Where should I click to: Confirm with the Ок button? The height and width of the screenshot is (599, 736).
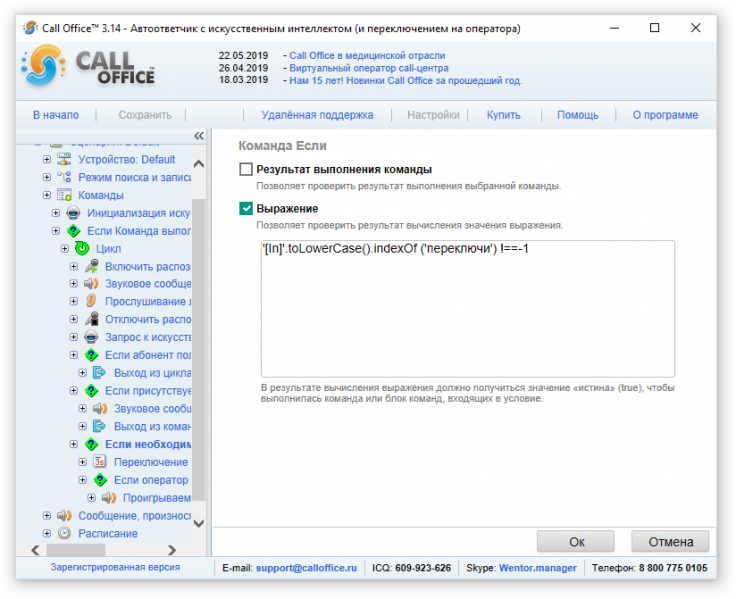point(576,542)
